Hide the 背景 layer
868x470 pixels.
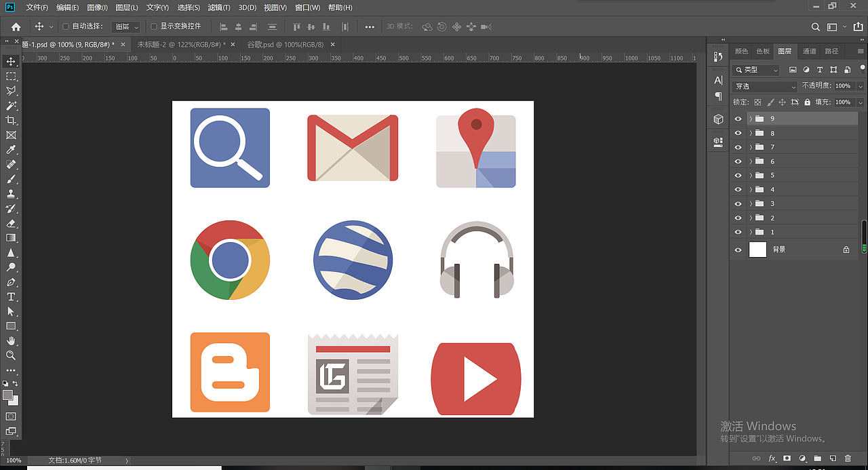point(738,250)
